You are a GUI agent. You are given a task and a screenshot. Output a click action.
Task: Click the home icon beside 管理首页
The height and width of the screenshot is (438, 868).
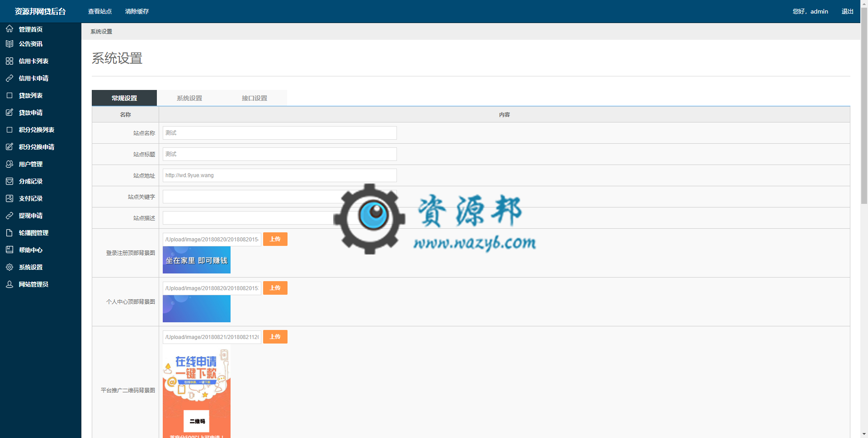pyautogui.click(x=9, y=29)
